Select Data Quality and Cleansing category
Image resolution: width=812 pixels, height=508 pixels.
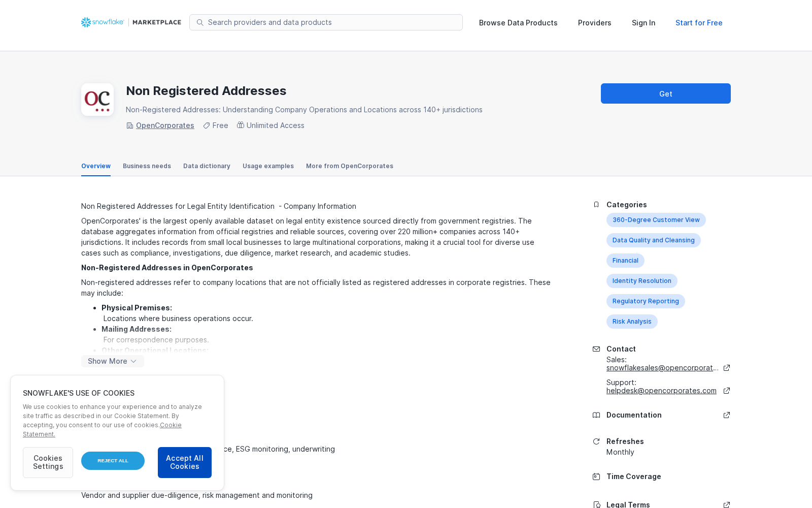(x=654, y=240)
